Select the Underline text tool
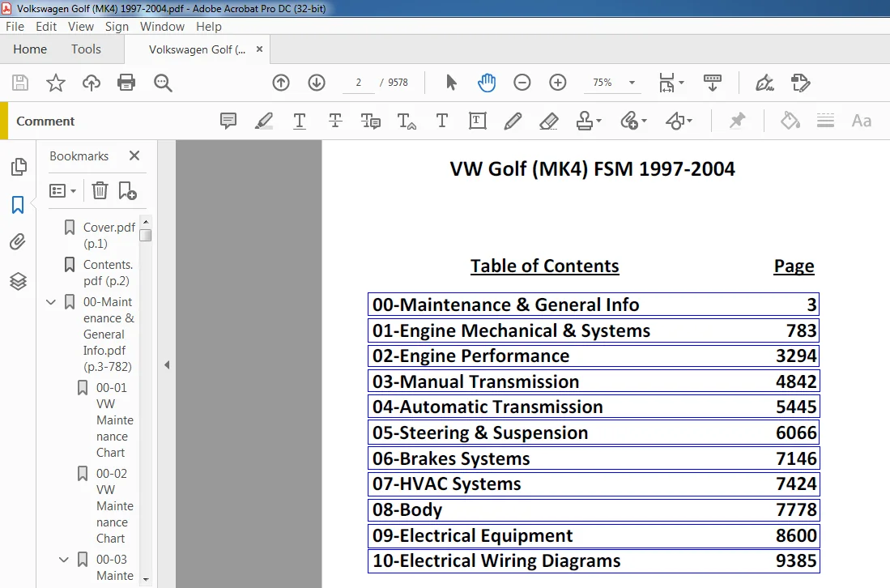The image size is (890, 588). pos(300,121)
